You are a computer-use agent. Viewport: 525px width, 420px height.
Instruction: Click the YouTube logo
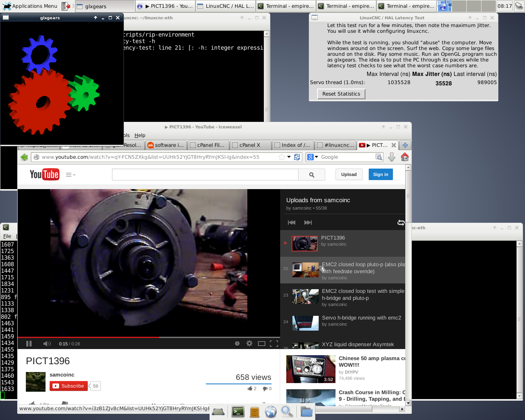coord(44,174)
